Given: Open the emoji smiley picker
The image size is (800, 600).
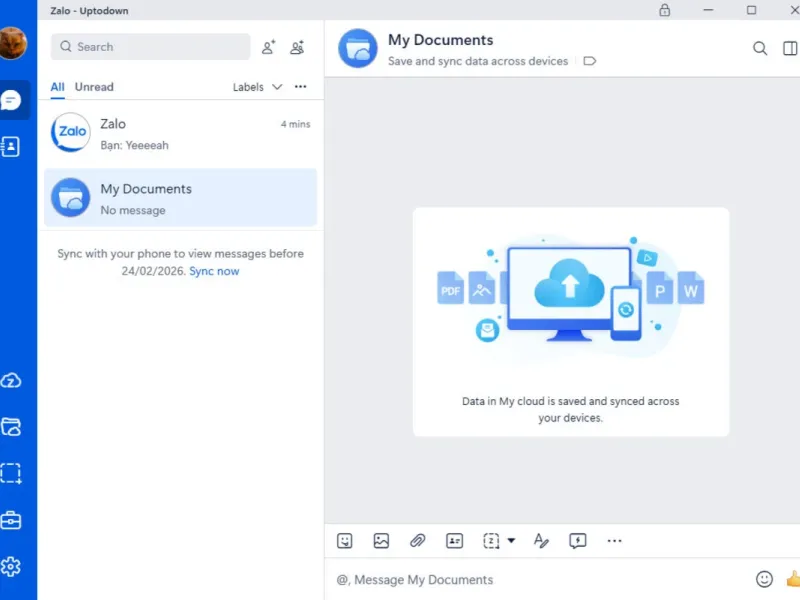Looking at the screenshot, I should click(x=764, y=579).
